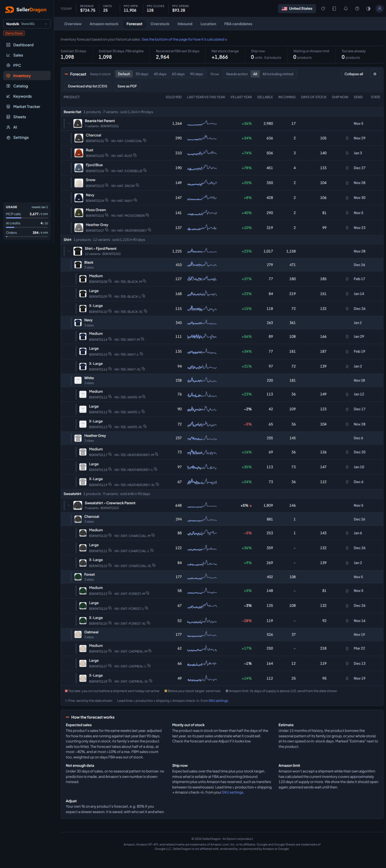This screenshot has height=868, width=386.
Task: Open the user account avatar
Action: 380,8
